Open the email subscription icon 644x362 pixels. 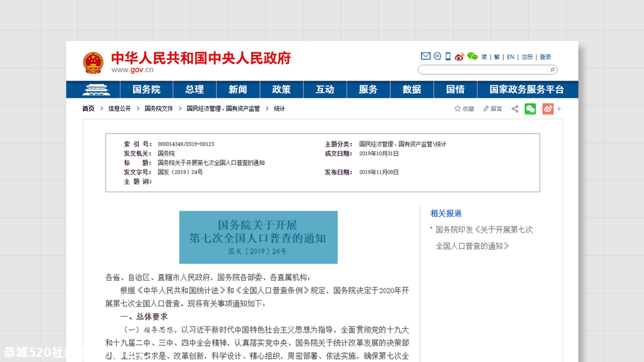click(x=426, y=56)
